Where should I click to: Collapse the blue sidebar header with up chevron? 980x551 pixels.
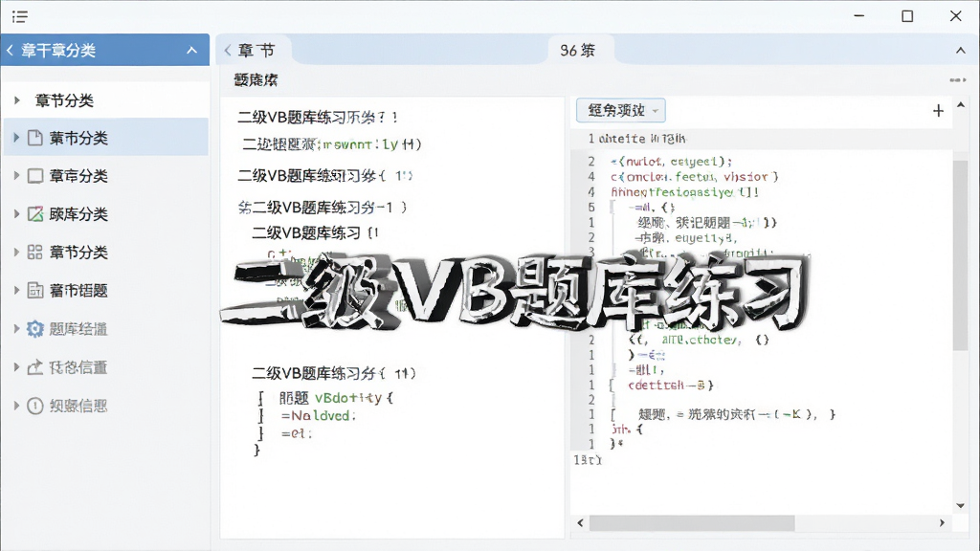click(x=191, y=50)
